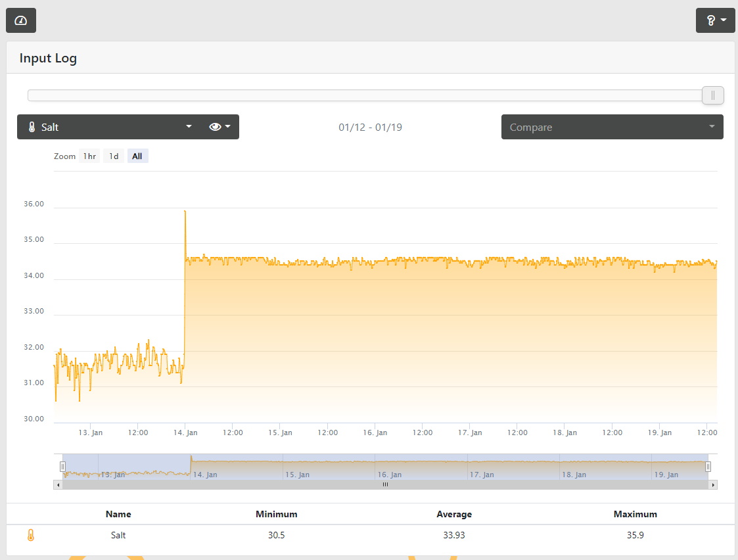The width and height of the screenshot is (738, 560).
Task: Click the dashboard gauge icon
Action: click(21, 20)
